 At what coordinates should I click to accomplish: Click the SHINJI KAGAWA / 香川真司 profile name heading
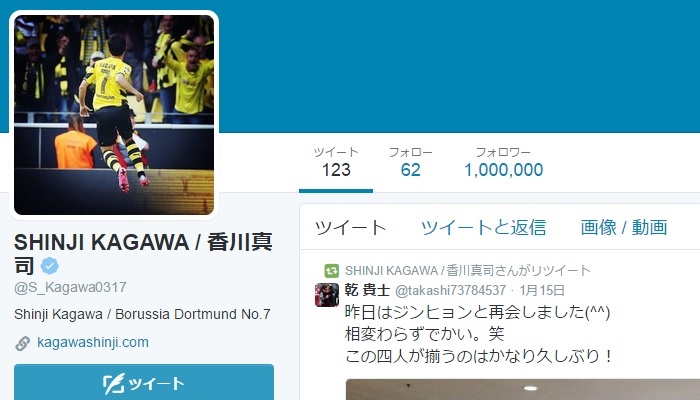coord(143,254)
